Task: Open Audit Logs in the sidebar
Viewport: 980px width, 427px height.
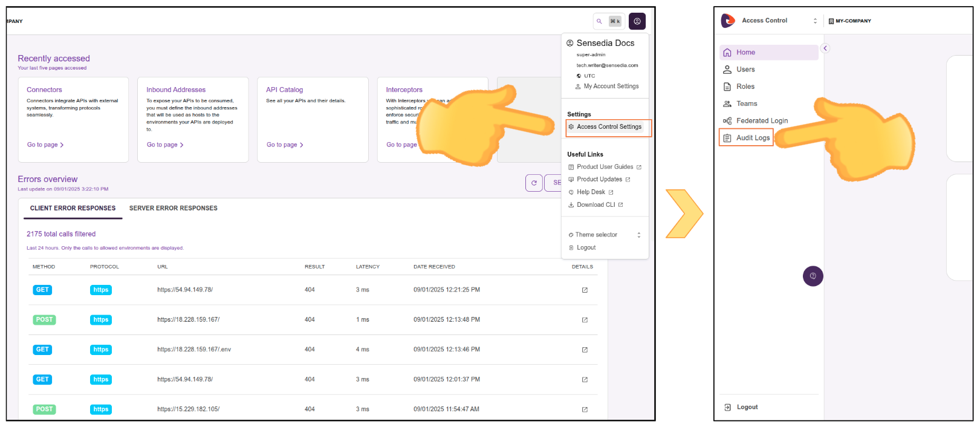Action: point(752,138)
